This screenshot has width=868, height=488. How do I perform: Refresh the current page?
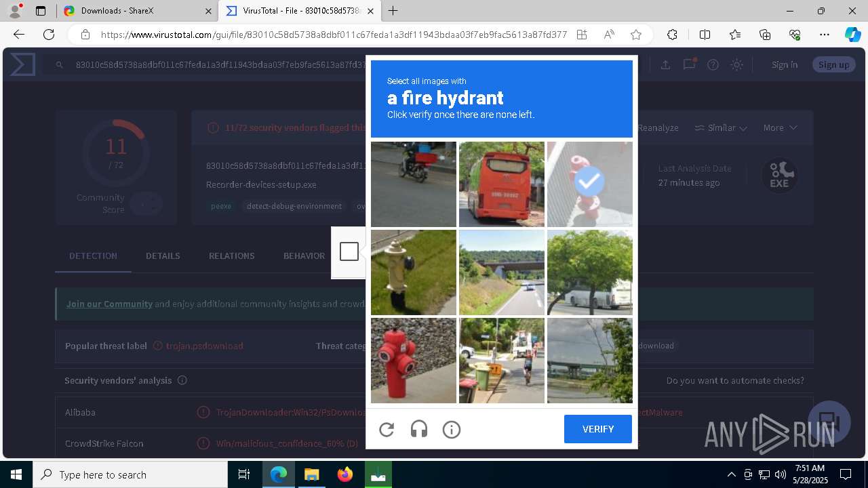tap(49, 35)
